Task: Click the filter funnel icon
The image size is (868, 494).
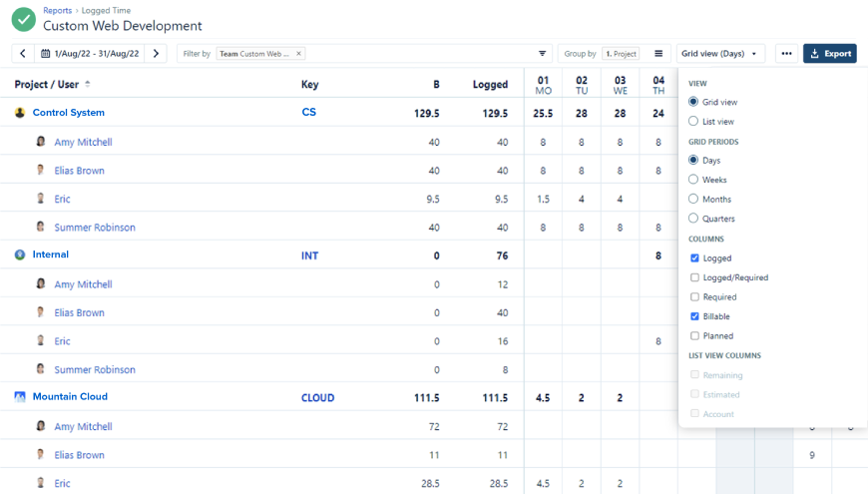Action: point(543,54)
